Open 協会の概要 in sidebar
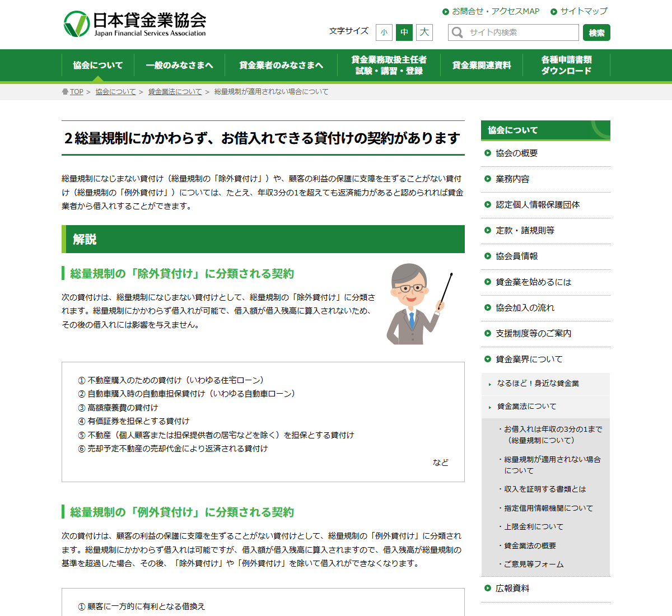 point(545,153)
